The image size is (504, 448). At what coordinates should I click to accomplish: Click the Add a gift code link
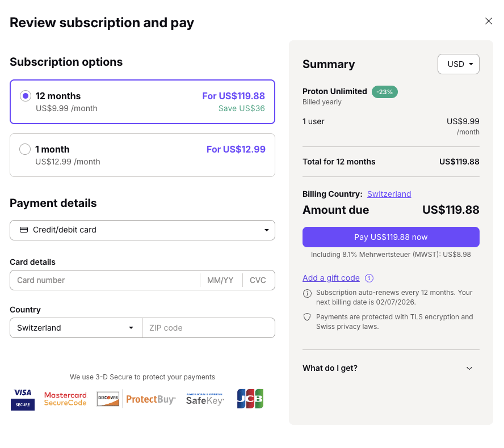click(x=331, y=278)
